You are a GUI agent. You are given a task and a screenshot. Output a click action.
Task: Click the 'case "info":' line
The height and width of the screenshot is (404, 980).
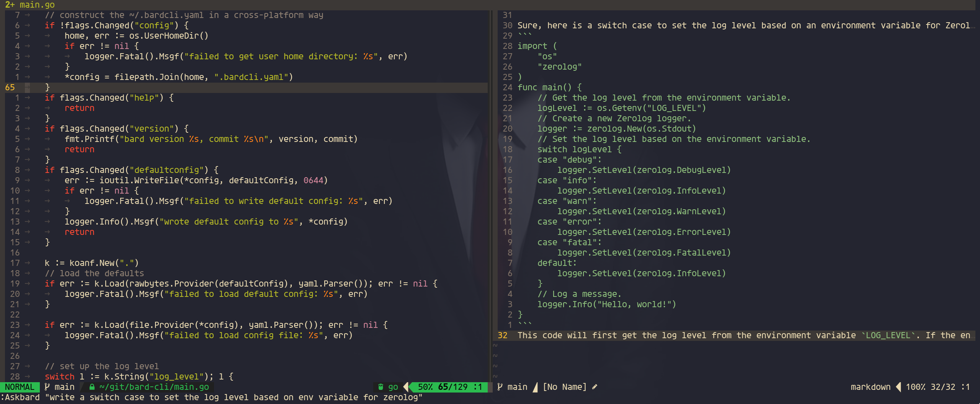coord(567,180)
